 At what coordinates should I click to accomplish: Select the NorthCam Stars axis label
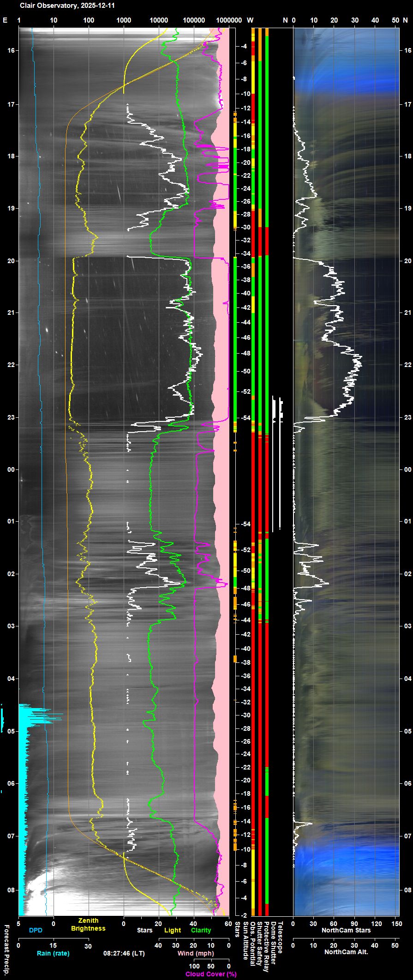(346, 930)
